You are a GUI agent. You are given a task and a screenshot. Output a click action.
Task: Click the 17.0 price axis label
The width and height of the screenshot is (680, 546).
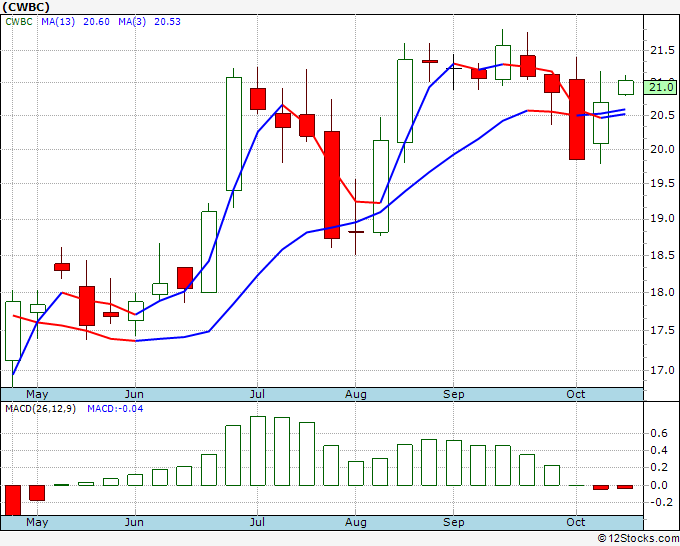pos(662,370)
